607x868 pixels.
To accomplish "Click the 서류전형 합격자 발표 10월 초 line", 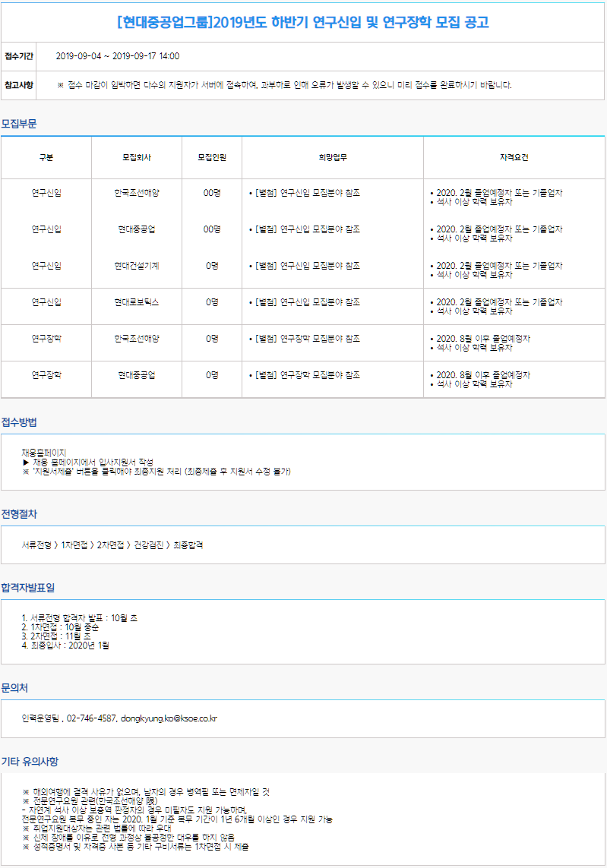I will [80, 618].
